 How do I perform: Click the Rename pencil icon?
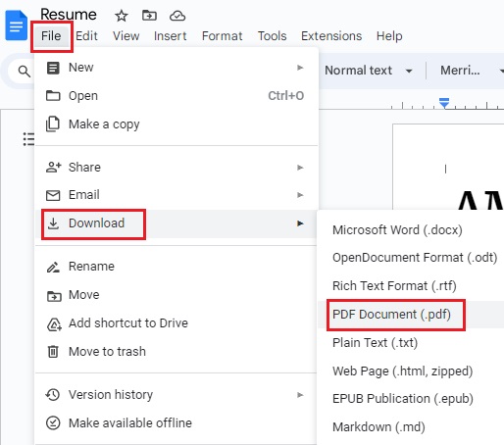[53, 267]
